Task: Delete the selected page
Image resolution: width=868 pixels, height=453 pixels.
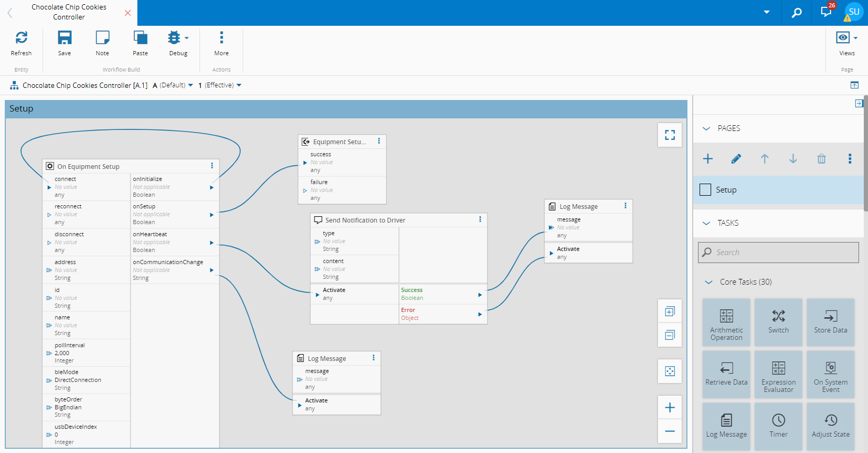Action: pyautogui.click(x=822, y=159)
